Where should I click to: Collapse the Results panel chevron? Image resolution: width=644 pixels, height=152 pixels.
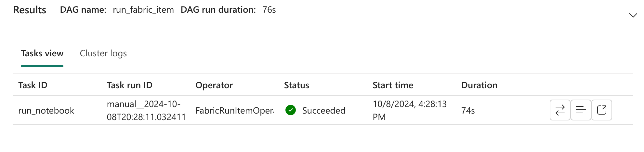(633, 15)
